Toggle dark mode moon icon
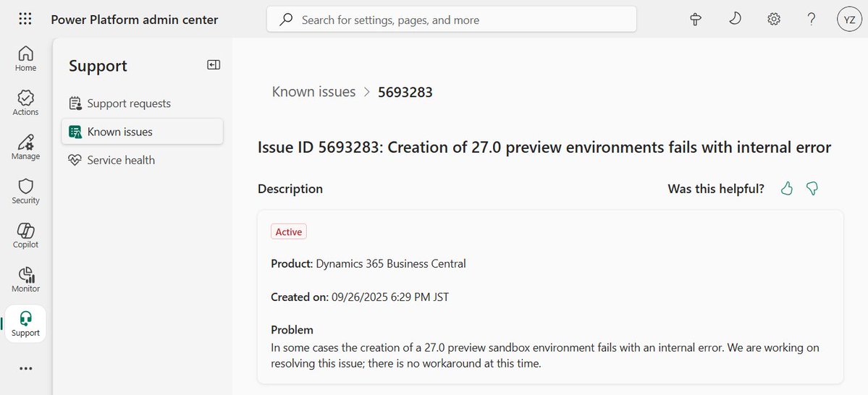868x395 pixels. pyautogui.click(x=735, y=20)
